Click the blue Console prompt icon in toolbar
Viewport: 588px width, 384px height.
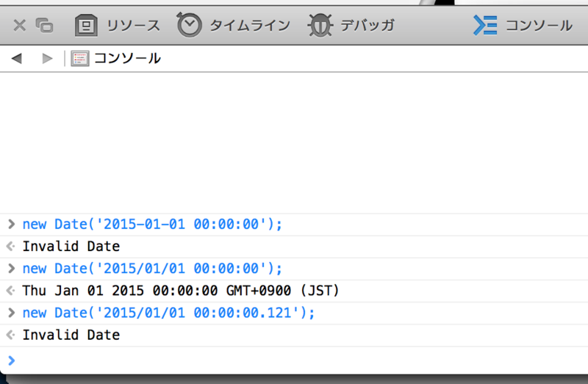coord(485,26)
